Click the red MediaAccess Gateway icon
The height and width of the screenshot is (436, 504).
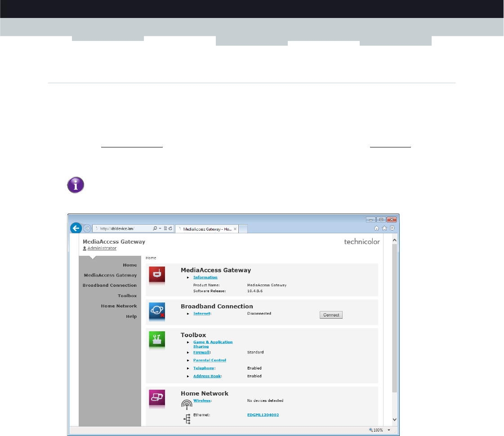coord(157,274)
